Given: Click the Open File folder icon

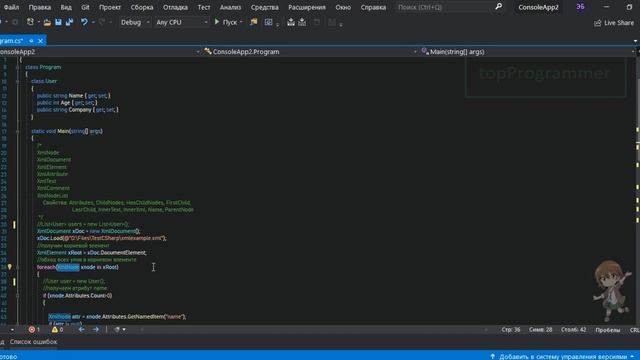Looking at the screenshot, I should [x=47, y=22].
